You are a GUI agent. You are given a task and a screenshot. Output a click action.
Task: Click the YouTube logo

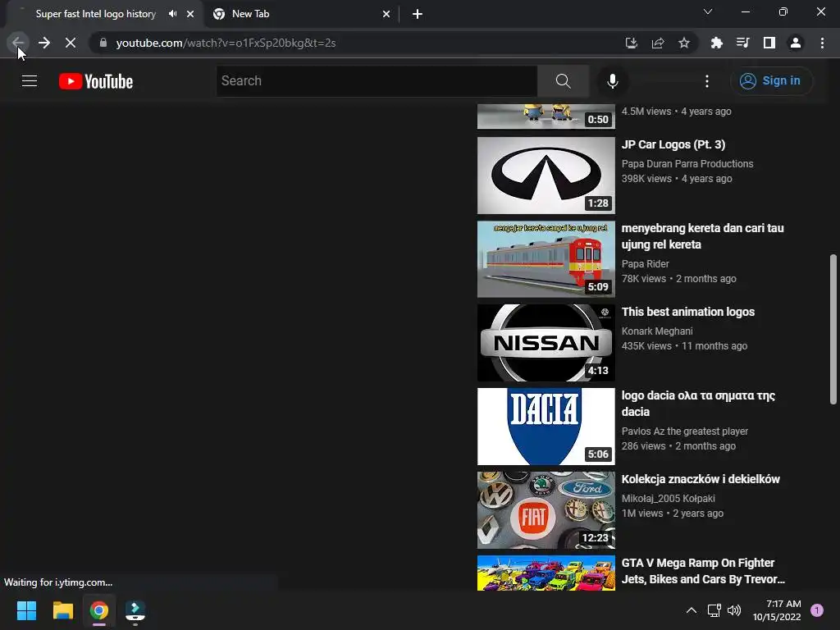coord(96,81)
